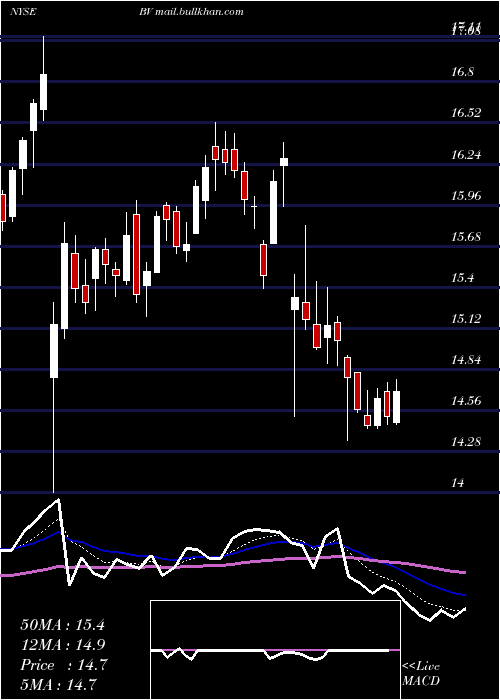Click the 15.4 price axis label
The height and width of the screenshot is (700, 500).
click(x=462, y=278)
